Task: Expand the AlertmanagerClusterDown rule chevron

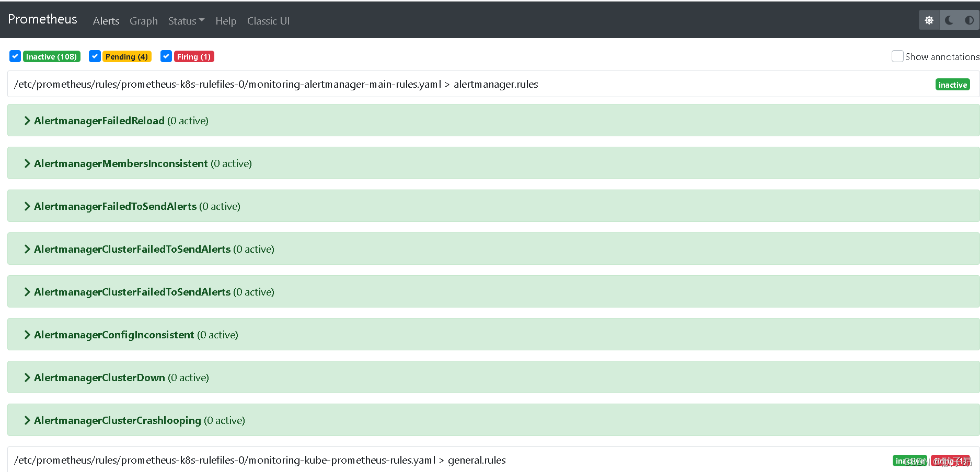Action: (x=27, y=377)
